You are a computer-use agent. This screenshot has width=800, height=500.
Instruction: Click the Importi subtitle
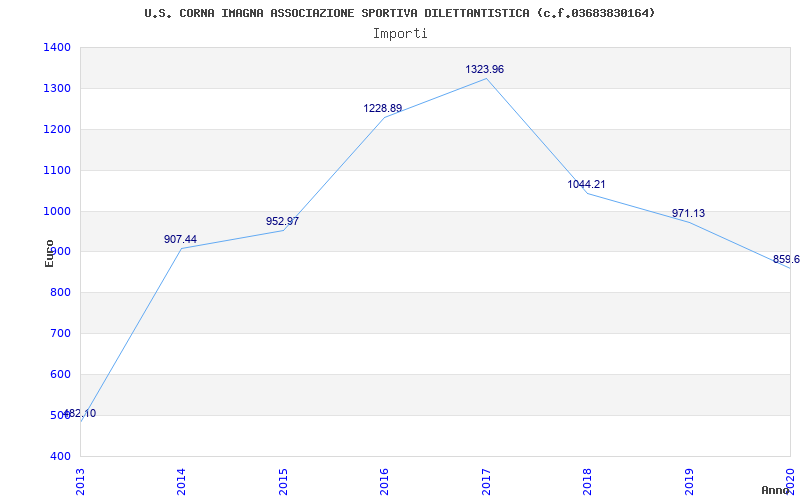[400, 34]
